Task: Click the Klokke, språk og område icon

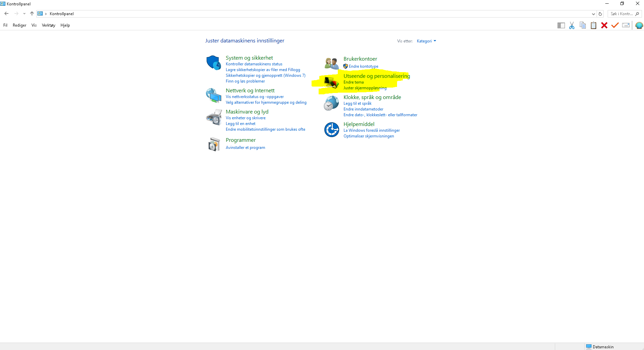Action: tap(331, 103)
